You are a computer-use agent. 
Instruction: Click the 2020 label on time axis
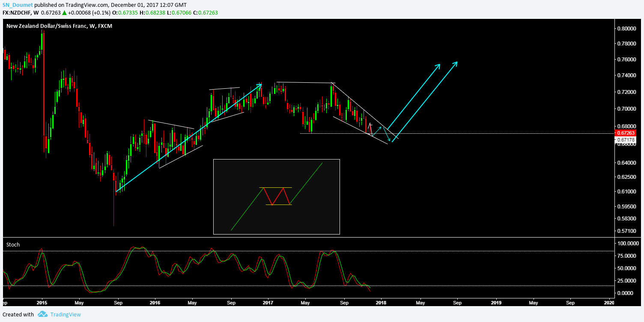pyautogui.click(x=608, y=303)
